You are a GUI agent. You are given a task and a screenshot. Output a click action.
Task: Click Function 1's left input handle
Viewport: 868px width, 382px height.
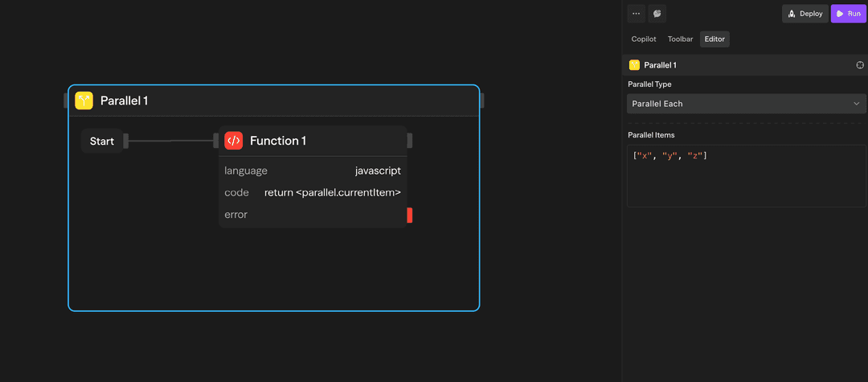[x=216, y=141]
